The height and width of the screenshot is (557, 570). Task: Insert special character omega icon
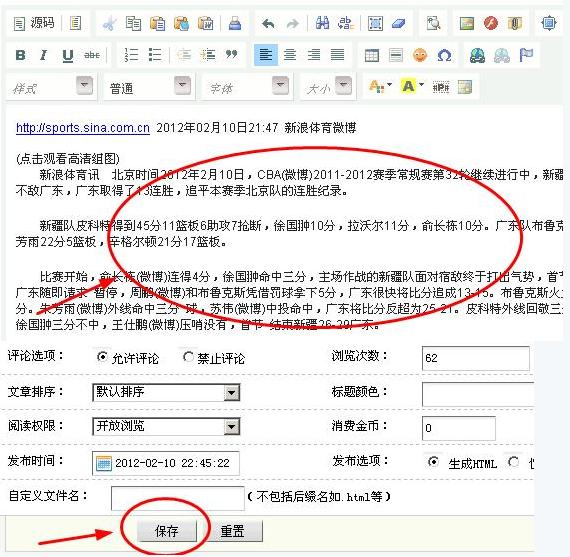[444, 56]
